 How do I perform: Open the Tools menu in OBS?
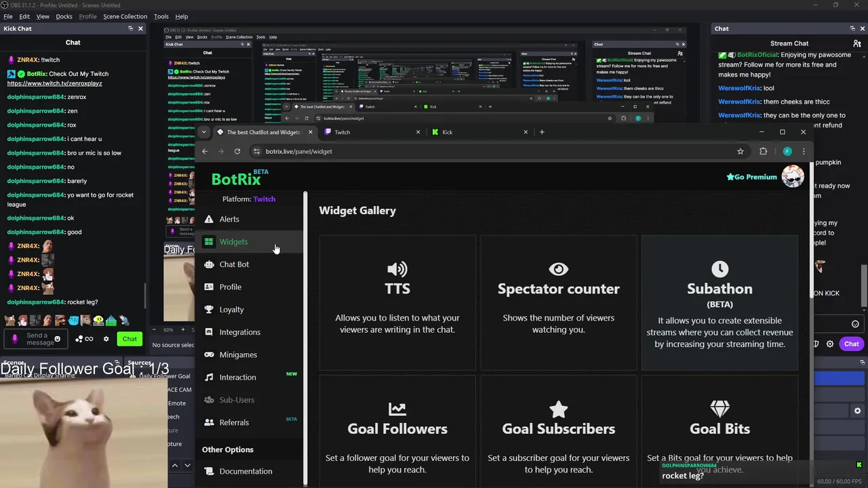[x=161, y=16]
